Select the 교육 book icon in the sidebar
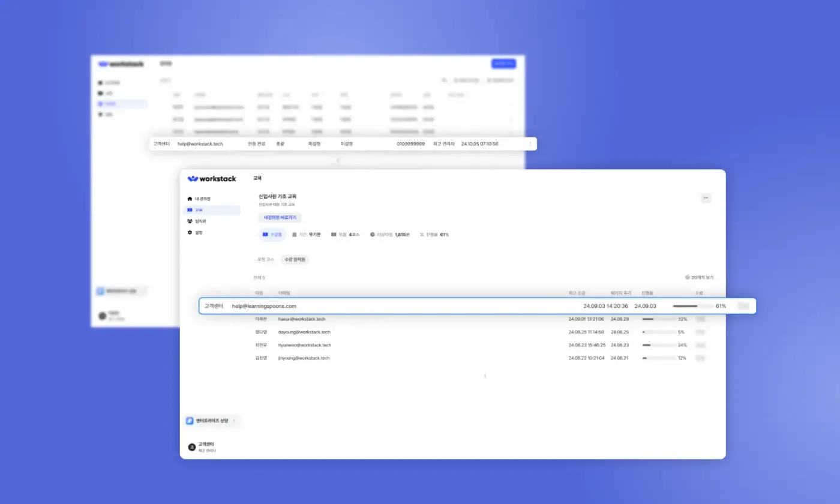 pyautogui.click(x=190, y=210)
